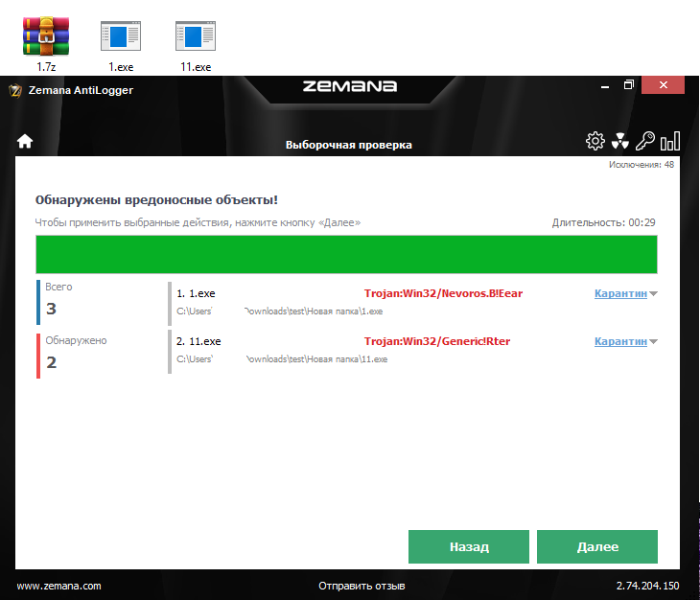
Task: Open the www.zemana.com link
Action: point(58,586)
